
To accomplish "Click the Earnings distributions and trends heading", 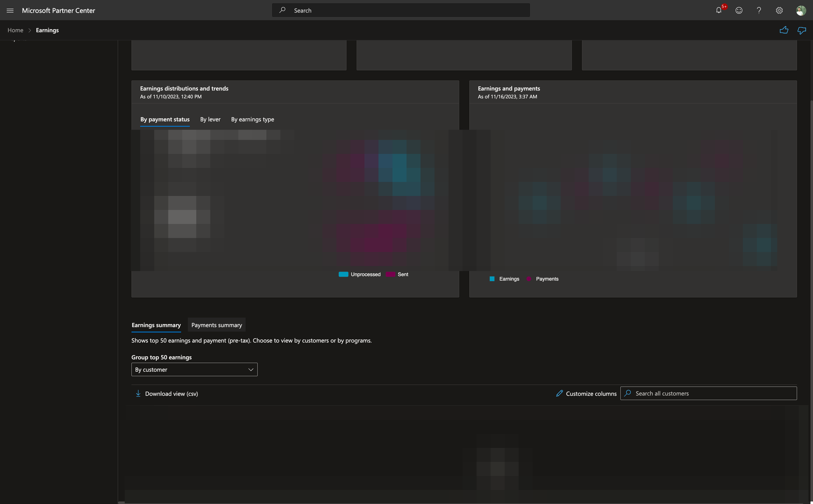I will [184, 88].
